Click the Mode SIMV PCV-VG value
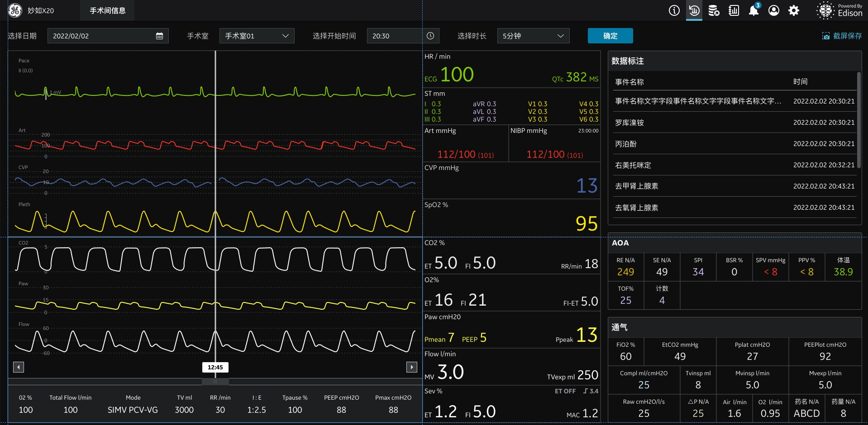This screenshot has height=425, width=868. point(133,410)
